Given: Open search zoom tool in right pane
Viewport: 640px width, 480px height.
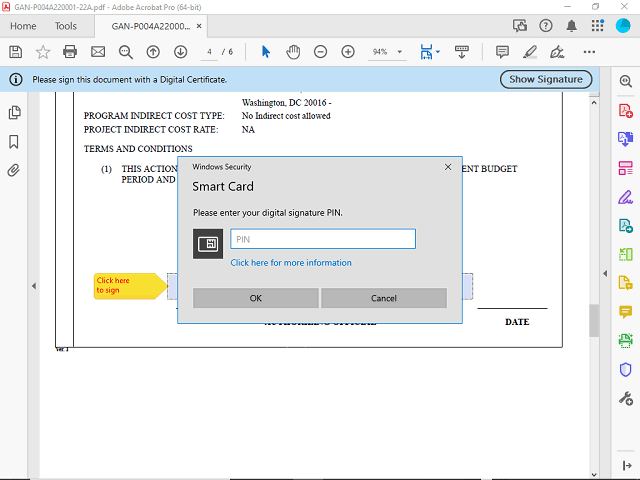Looking at the screenshot, I should click(x=626, y=81).
